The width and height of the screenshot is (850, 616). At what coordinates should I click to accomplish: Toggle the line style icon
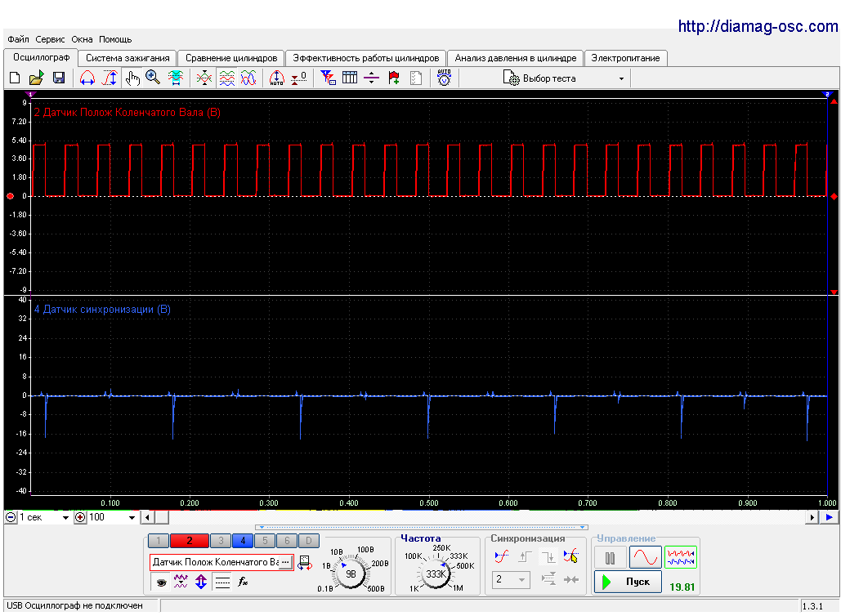222,583
